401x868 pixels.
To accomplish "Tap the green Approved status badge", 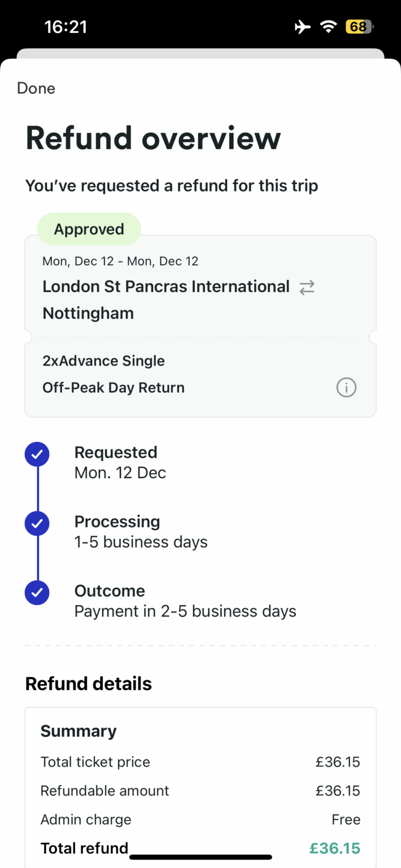I will (89, 229).
